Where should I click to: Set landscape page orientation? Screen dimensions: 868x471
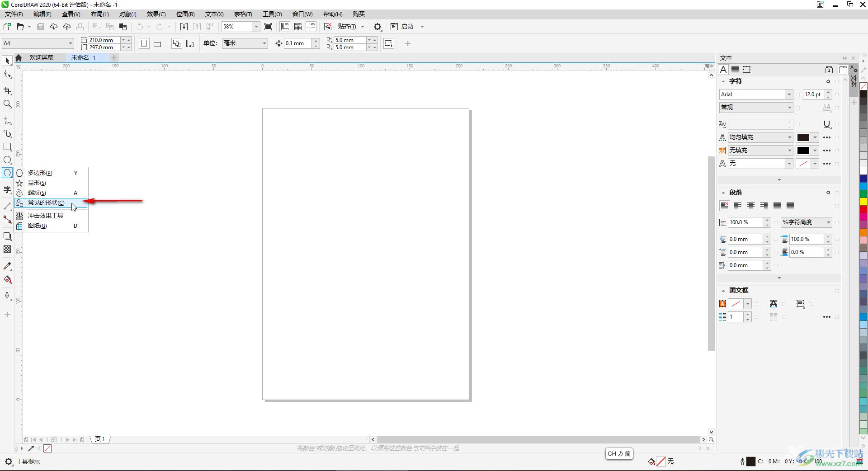(157, 43)
